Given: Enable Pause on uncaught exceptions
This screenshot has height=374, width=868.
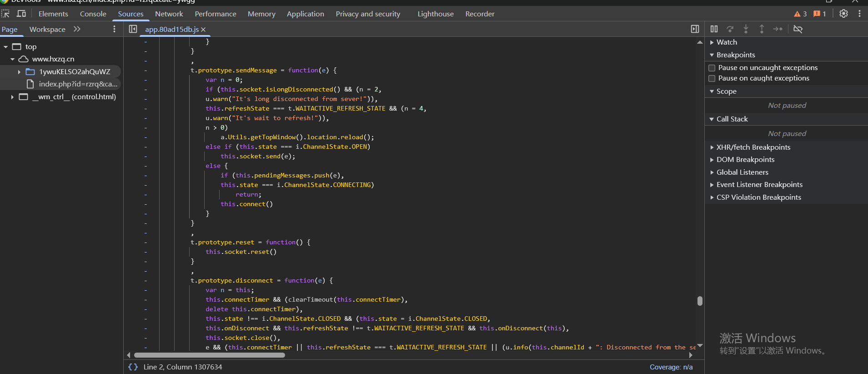Looking at the screenshot, I should pyautogui.click(x=712, y=68).
